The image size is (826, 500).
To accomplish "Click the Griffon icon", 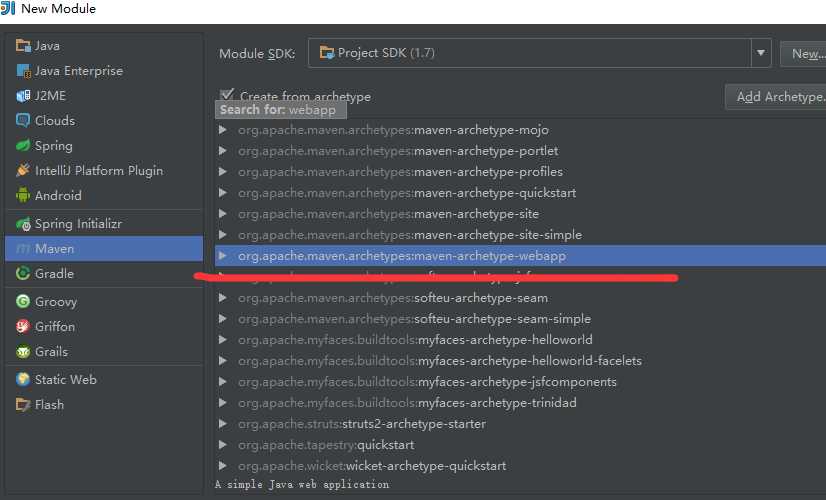I will pyautogui.click(x=23, y=327).
